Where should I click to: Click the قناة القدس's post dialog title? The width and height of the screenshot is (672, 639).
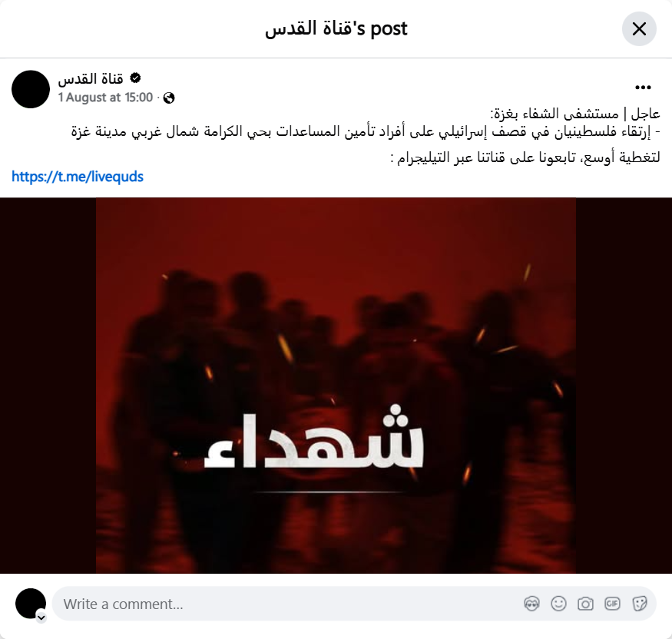click(x=336, y=28)
